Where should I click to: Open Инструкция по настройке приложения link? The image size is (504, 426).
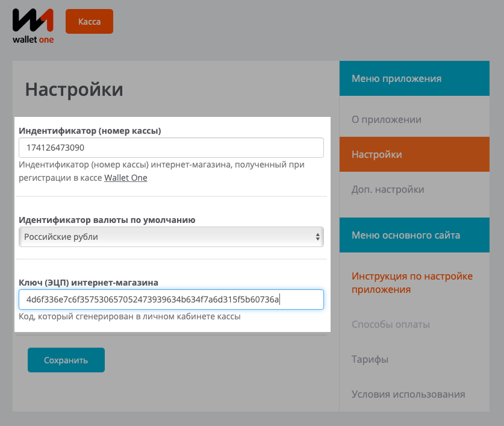tap(412, 283)
